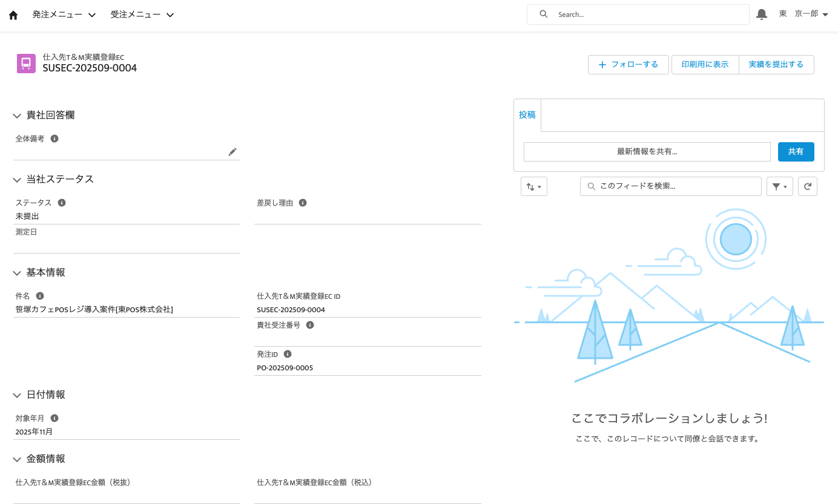Open the notifications bell

762,14
